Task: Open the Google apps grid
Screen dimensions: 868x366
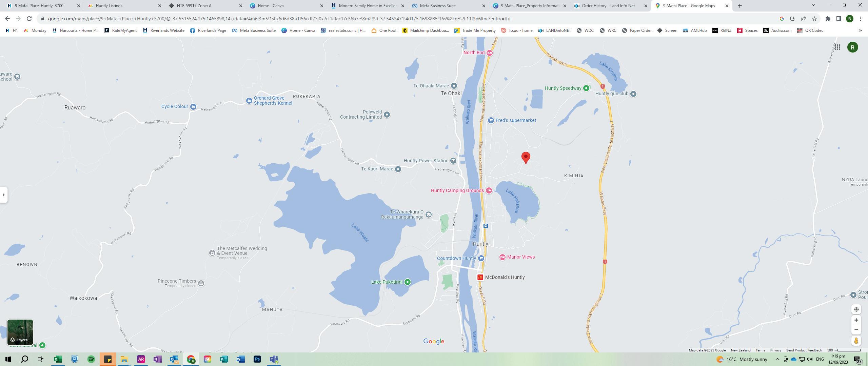Action: click(x=837, y=47)
